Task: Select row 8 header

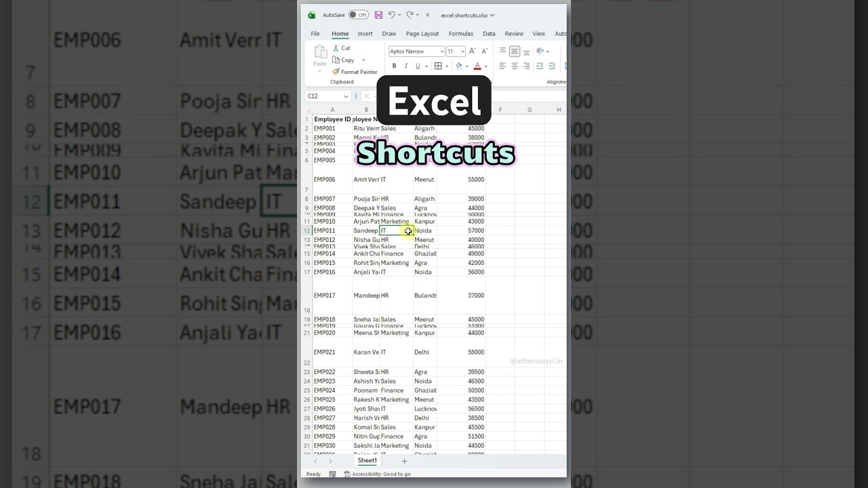Action: 307,199
